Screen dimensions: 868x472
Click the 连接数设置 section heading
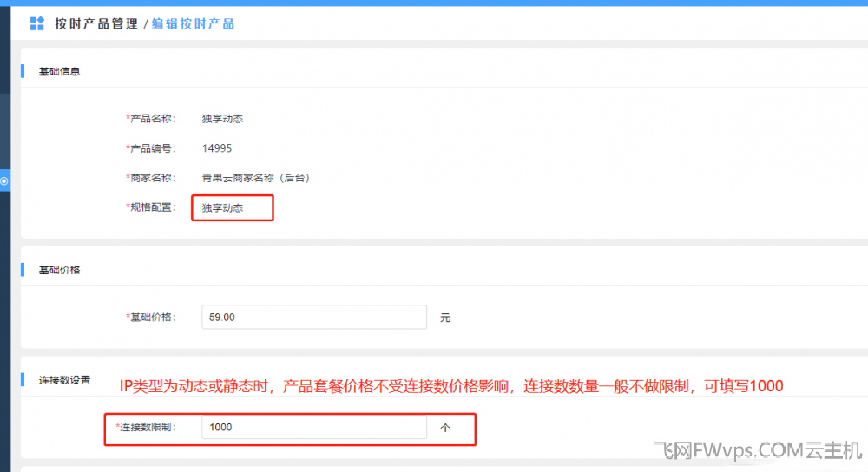pyautogui.click(x=64, y=380)
